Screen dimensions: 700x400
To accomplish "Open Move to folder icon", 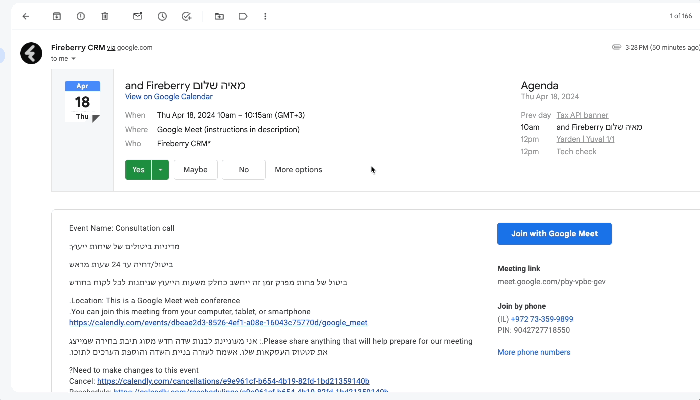I will point(219,17).
